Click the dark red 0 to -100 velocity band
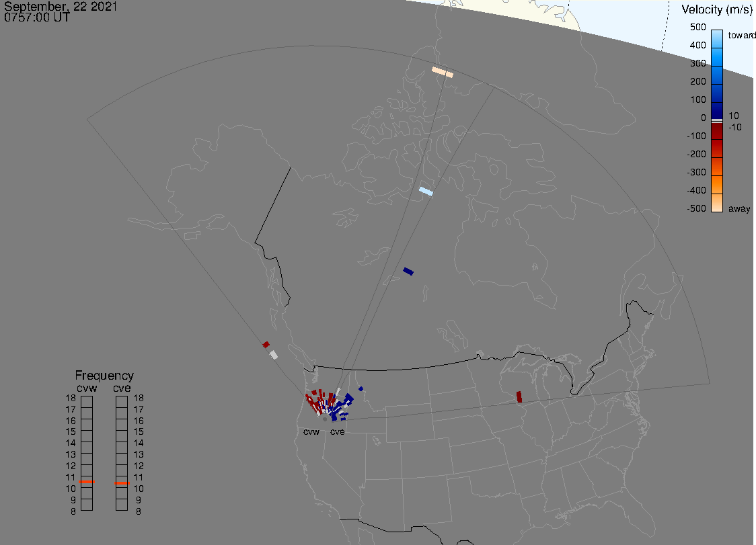756x545 pixels. (717, 131)
